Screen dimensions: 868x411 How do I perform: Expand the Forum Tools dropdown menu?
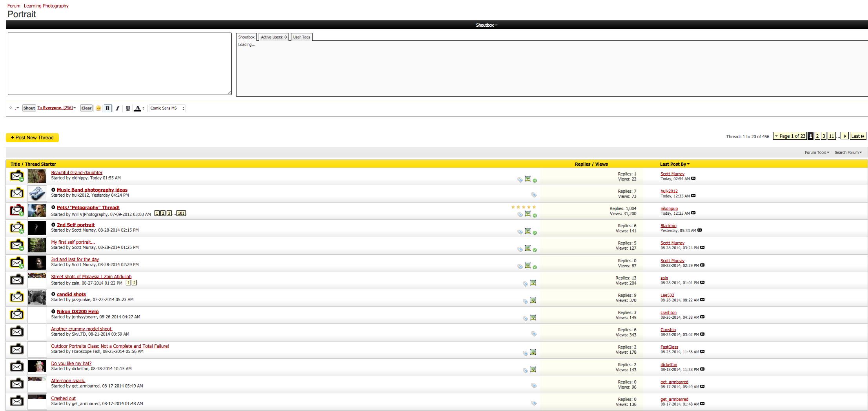(817, 152)
